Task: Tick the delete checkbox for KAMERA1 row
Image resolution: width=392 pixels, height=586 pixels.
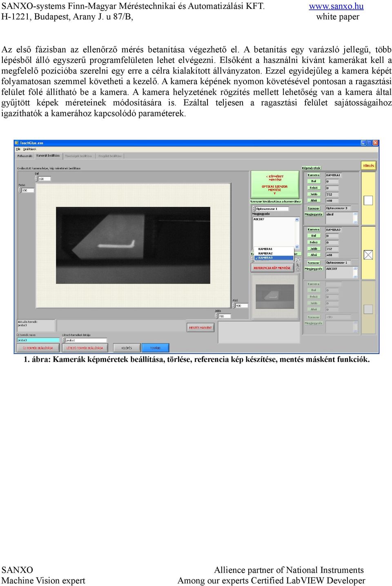Action: [368, 200]
